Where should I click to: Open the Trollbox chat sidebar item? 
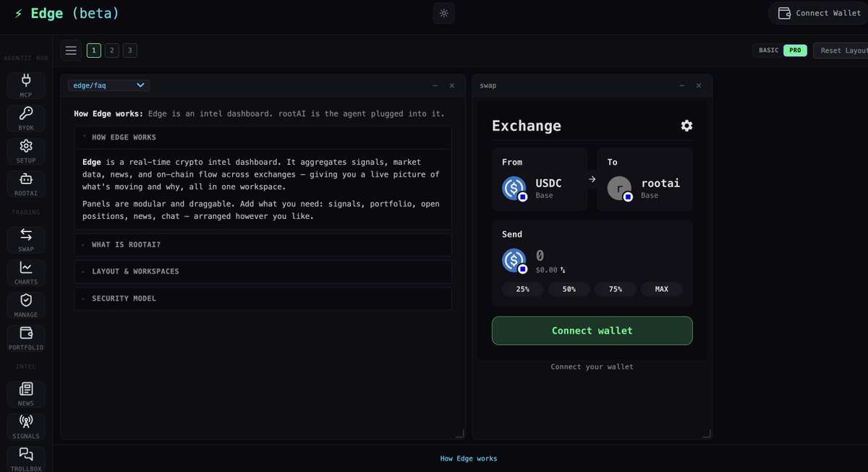click(26, 458)
